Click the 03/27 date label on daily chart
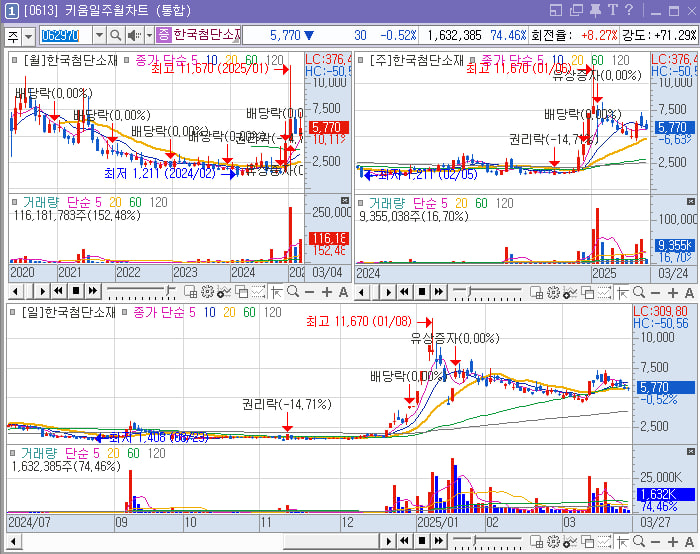Image resolution: width=700 pixels, height=554 pixels. click(x=655, y=522)
